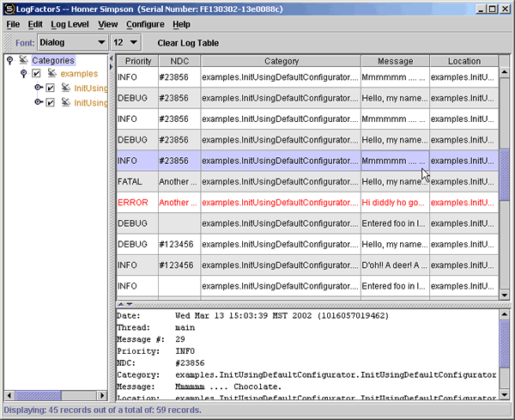Click the LogFactor5 title bar application icon
The image size is (515, 420).
(8, 8)
